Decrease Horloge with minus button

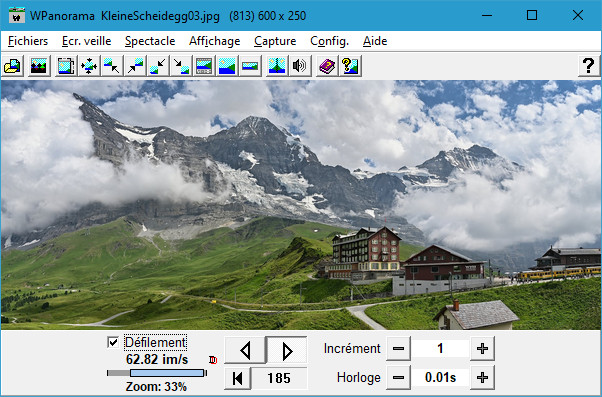pos(398,378)
